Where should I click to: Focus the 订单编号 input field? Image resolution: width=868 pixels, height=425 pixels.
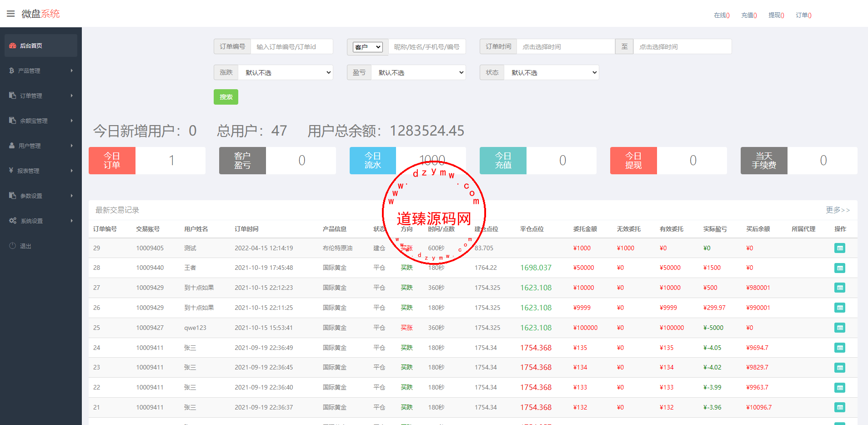click(291, 46)
